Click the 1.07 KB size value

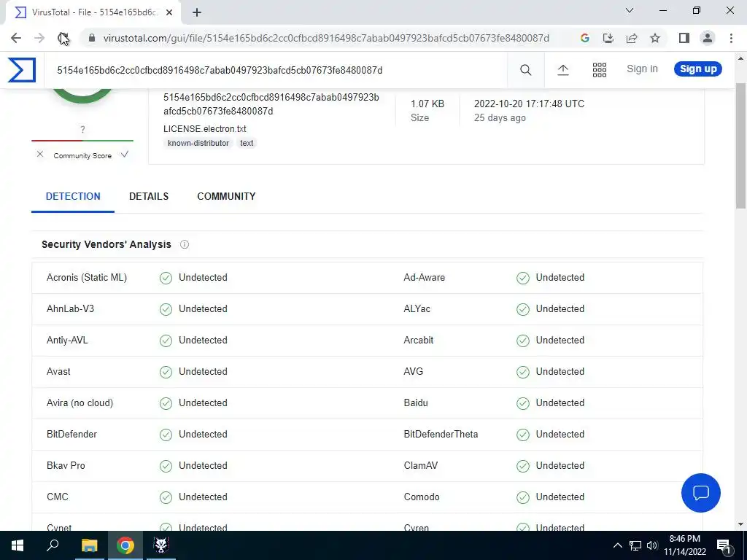tap(427, 104)
